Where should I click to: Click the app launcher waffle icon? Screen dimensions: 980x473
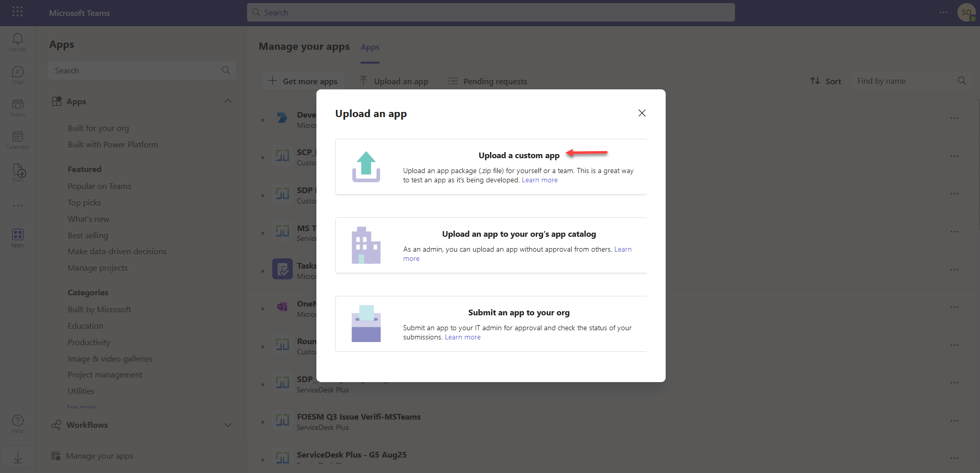coord(17,12)
